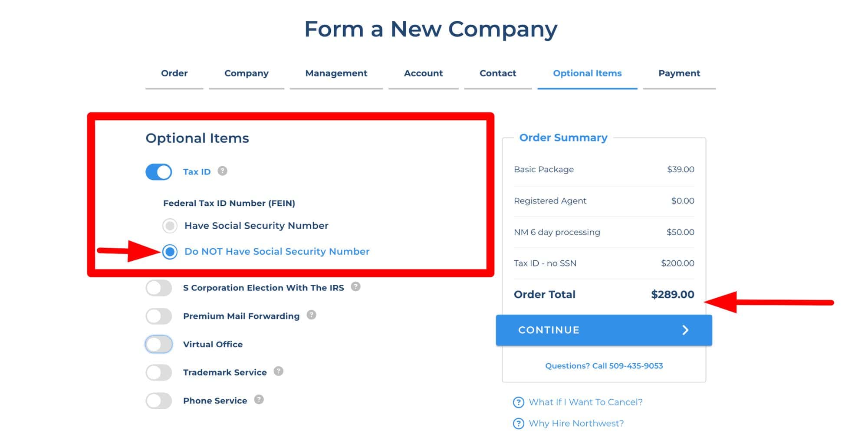
Task: Select Do NOT Have Social Security Number
Action: [x=170, y=252]
